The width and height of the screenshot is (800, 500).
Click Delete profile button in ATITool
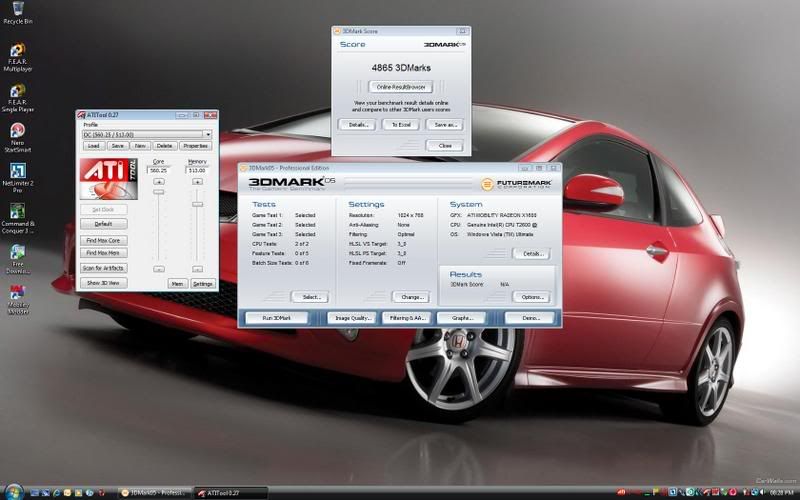point(164,146)
